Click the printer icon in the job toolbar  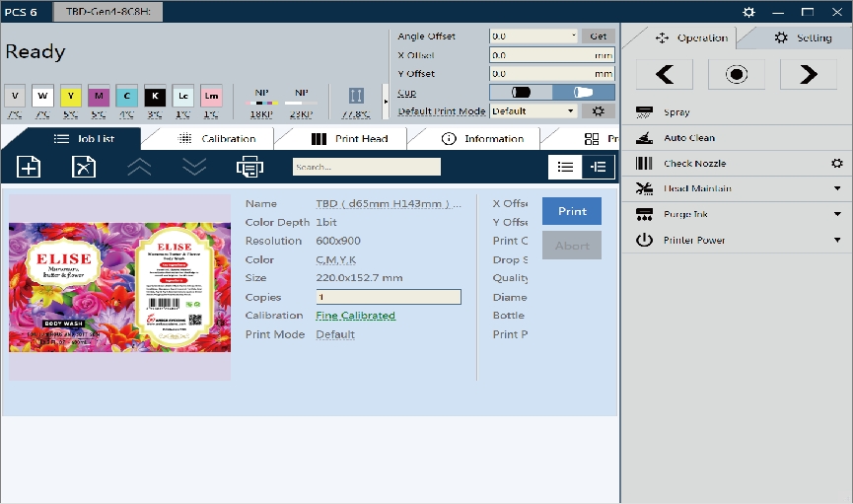[x=249, y=167]
